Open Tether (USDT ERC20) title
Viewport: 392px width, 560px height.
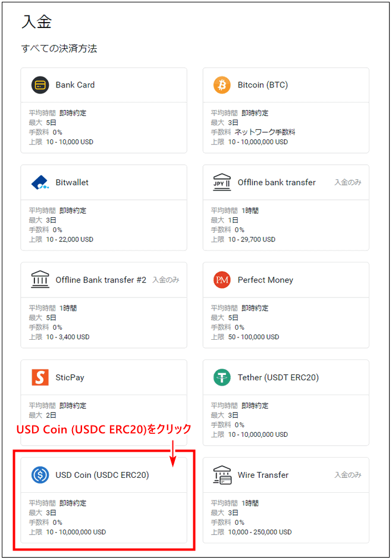tap(278, 377)
